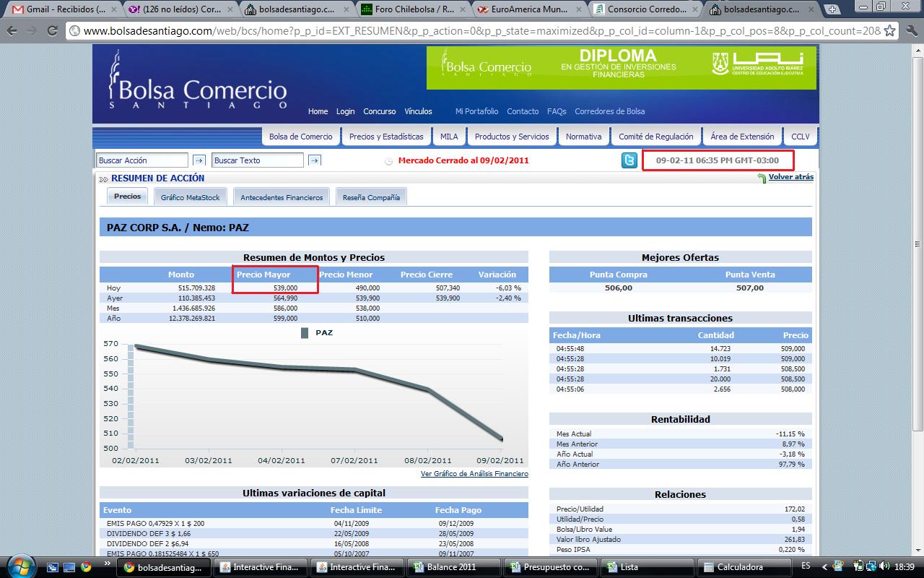Open the Calculadora taskbar window
This screenshot has width=924, height=578.
coord(744,567)
